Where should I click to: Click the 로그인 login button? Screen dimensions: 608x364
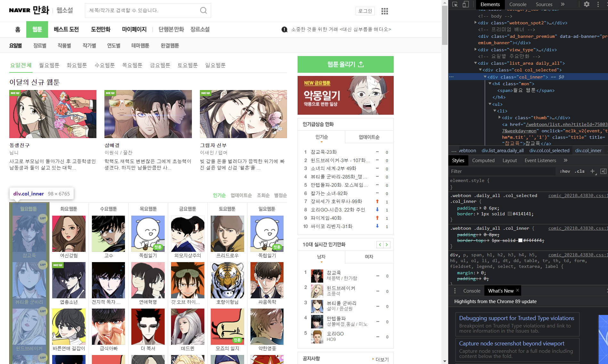365,11
